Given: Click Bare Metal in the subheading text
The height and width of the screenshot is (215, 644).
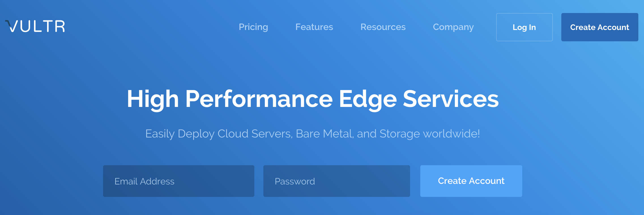Looking at the screenshot, I should tap(325, 134).
